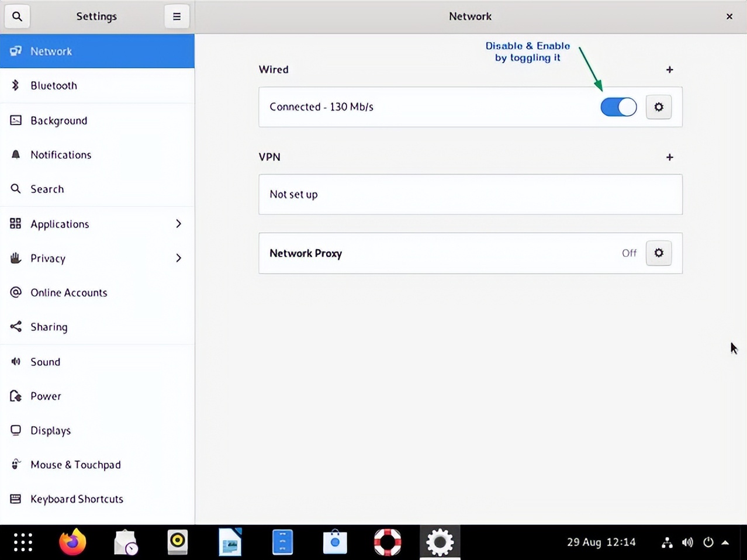Open the Help lifebuoy app in taskbar
The image size is (747, 560).
388,542
